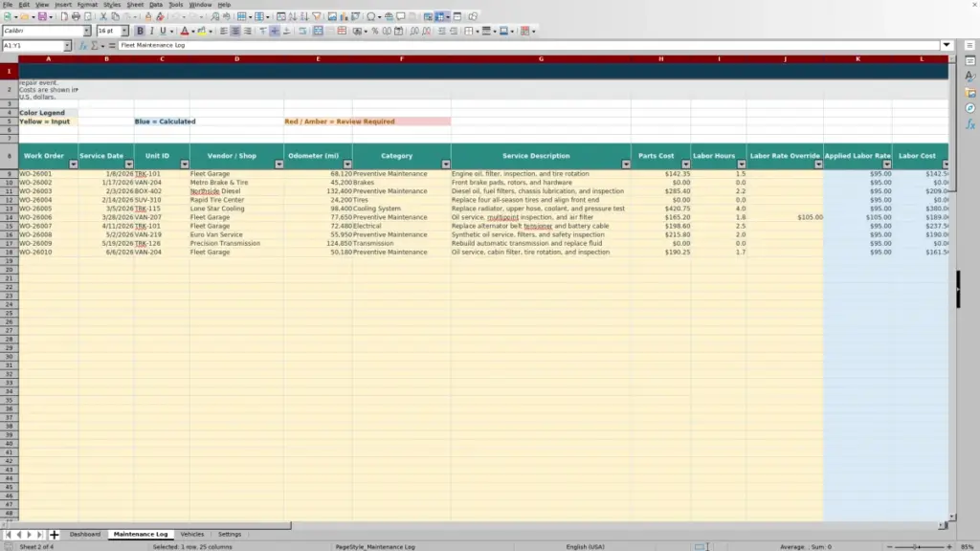Image resolution: width=980 pixels, height=551 pixels.
Task: Click the Copy icon
Action: 115,17
